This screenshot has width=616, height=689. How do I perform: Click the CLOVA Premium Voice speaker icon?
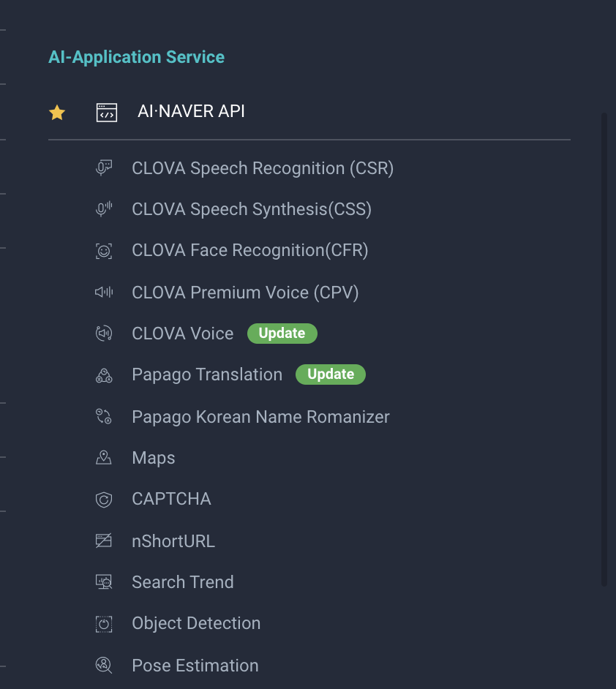tap(104, 292)
